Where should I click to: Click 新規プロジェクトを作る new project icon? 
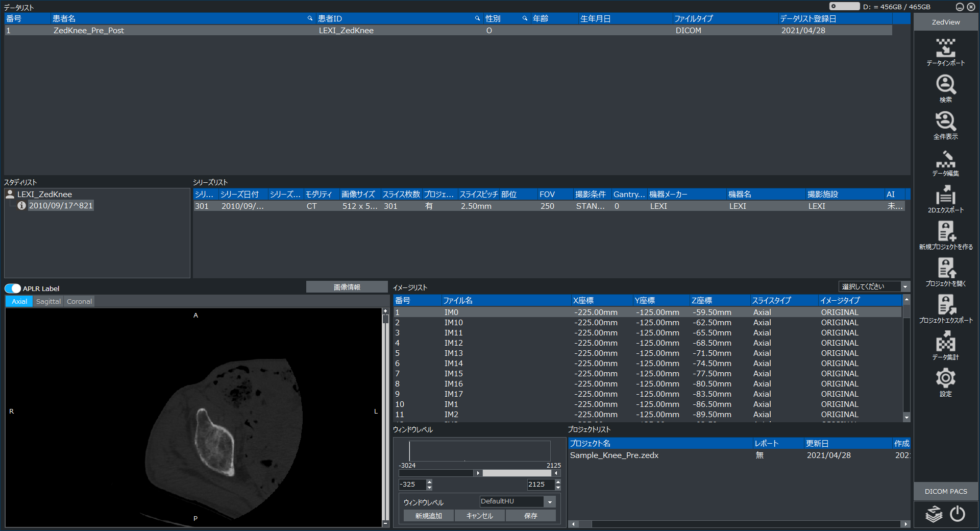(x=945, y=236)
